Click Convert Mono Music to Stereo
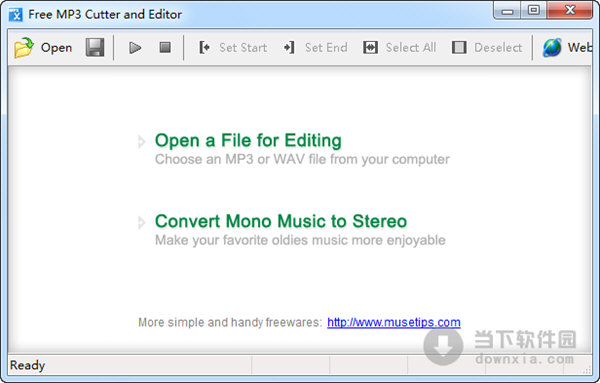Viewport: 600px width, 383px height. pyautogui.click(x=280, y=221)
